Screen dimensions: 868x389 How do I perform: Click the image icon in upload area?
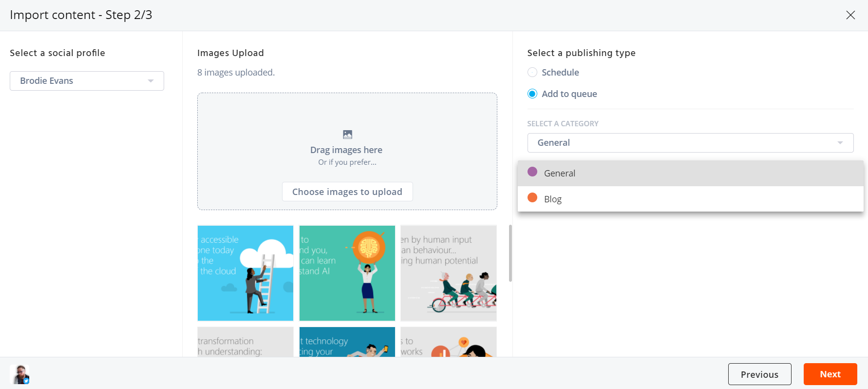tap(347, 135)
